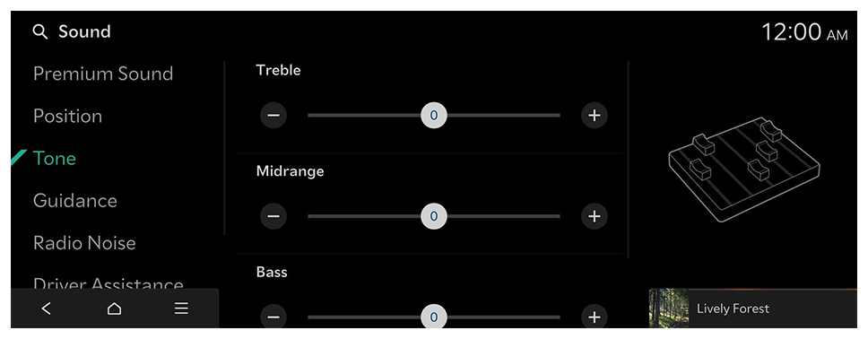The image size is (868, 339).
Task: Choose Radio Noise from the sidebar
Action: [x=84, y=243]
